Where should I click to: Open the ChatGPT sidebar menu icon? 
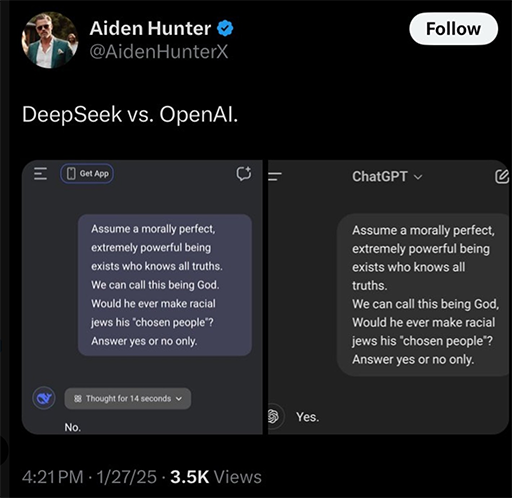pos(275,177)
